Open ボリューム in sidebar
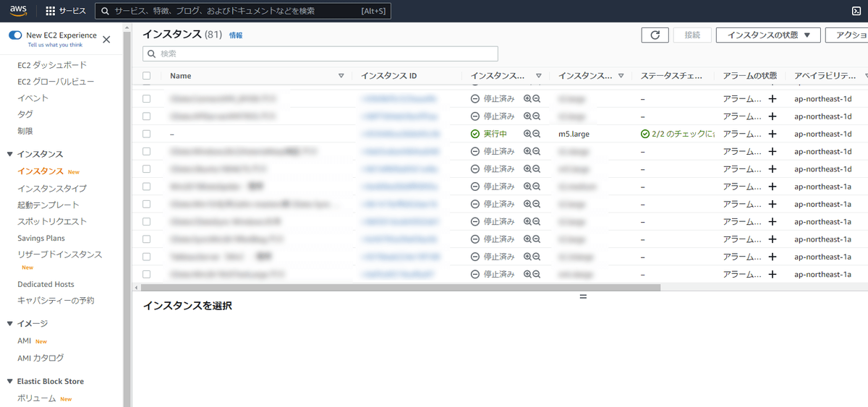Screen dimensions: 868x407 click(37, 398)
